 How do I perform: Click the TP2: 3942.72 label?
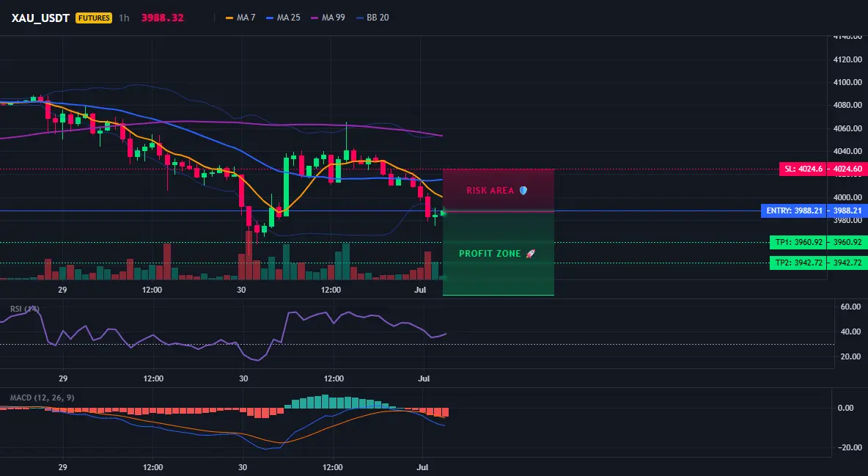pyautogui.click(x=798, y=263)
